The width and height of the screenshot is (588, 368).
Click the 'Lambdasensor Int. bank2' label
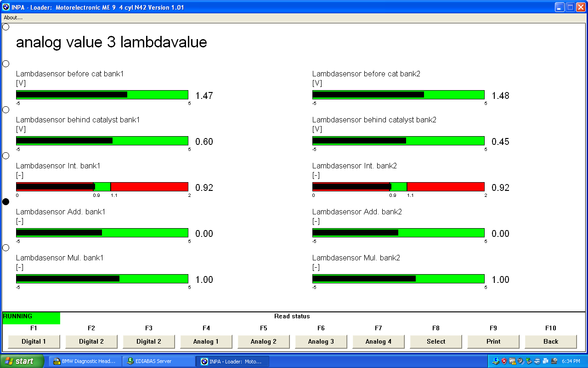coord(355,166)
